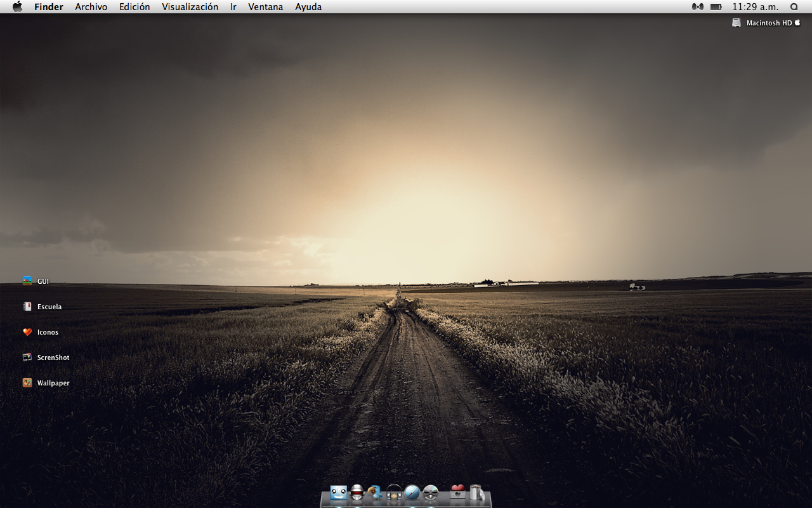Select the ScrenShot desktop label
This screenshot has width=812, height=508.
coord(53,358)
